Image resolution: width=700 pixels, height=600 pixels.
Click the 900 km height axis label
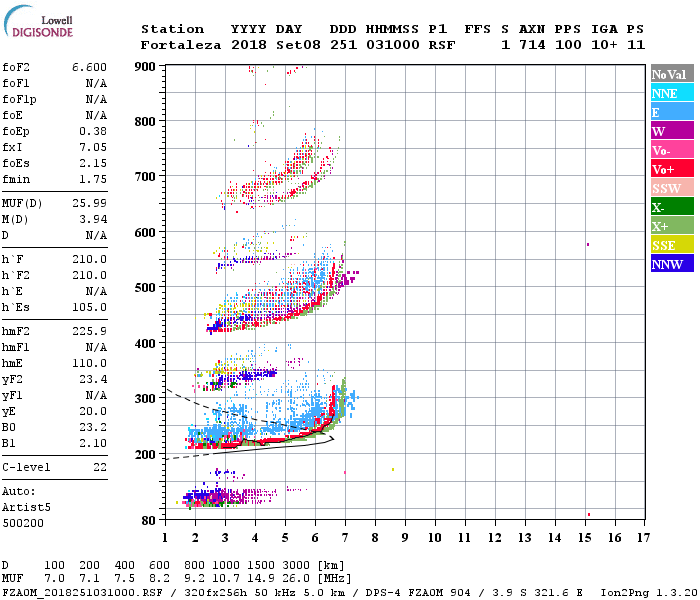click(x=145, y=67)
